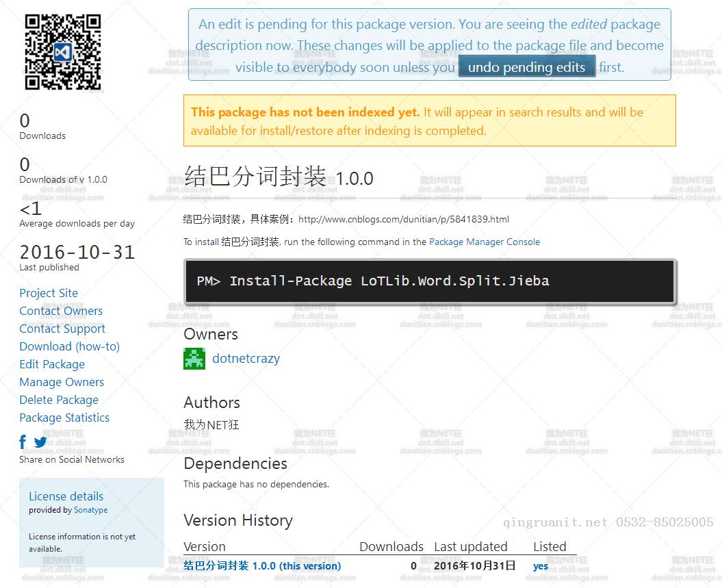
Task: Click the dotnetcrazy owner avatar
Action: coord(194,359)
